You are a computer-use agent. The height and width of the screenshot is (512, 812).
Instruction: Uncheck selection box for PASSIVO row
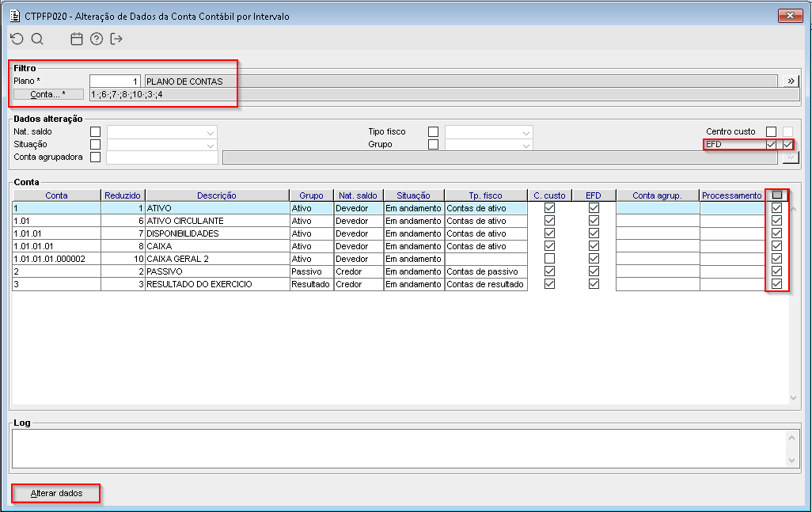click(777, 271)
